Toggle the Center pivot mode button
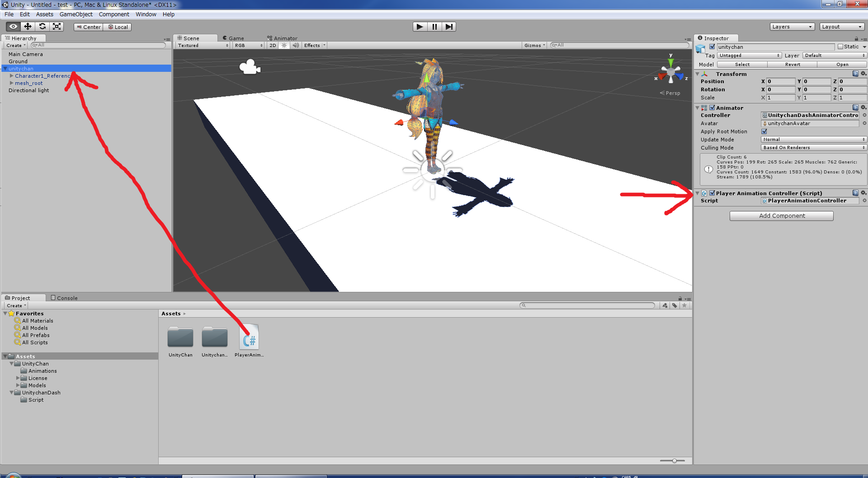868x478 pixels. (x=89, y=27)
